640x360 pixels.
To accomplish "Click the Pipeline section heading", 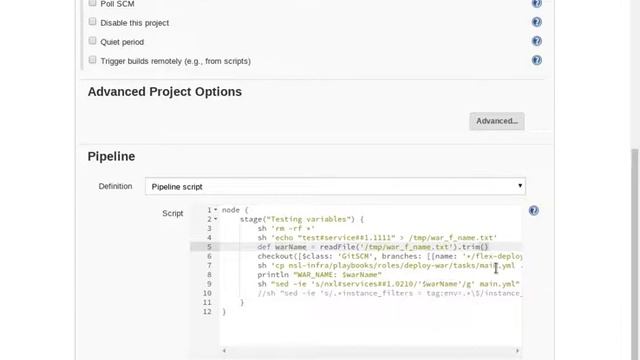I will (111, 157).
